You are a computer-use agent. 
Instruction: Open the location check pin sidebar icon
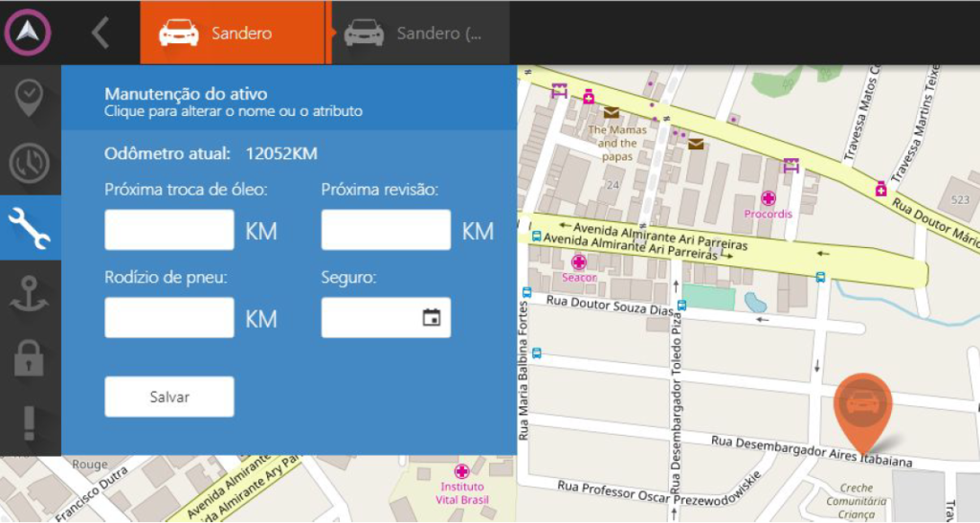pos(30,98)
